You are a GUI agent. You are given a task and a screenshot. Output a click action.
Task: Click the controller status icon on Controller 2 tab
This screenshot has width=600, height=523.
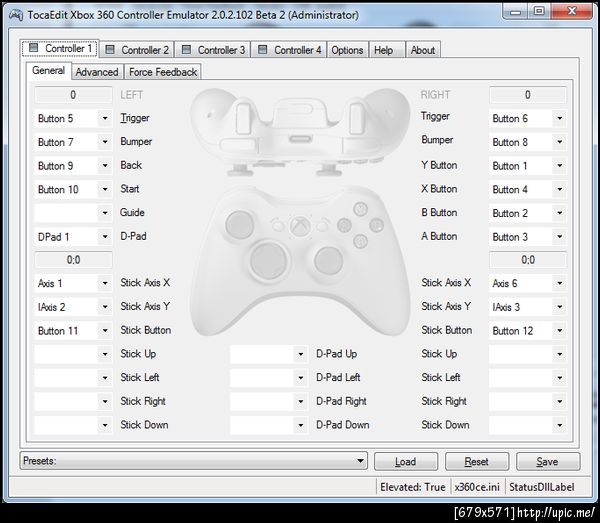click(110, 49)
